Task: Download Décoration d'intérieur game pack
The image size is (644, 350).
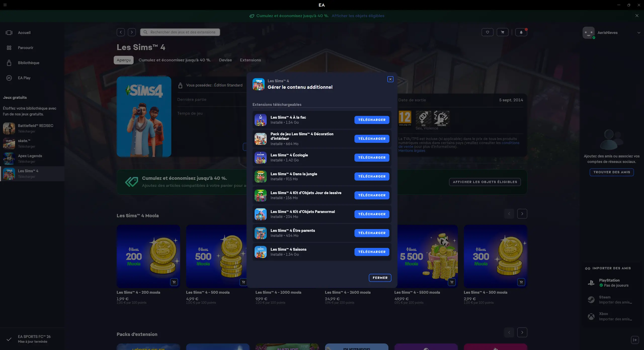Action: pos(372,139)
